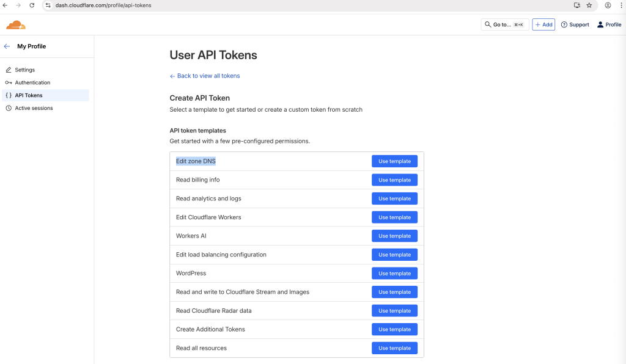This screenshot has width=626, height=364.
Task: Open the Add dropdown in header
Action: coord(543,24)
